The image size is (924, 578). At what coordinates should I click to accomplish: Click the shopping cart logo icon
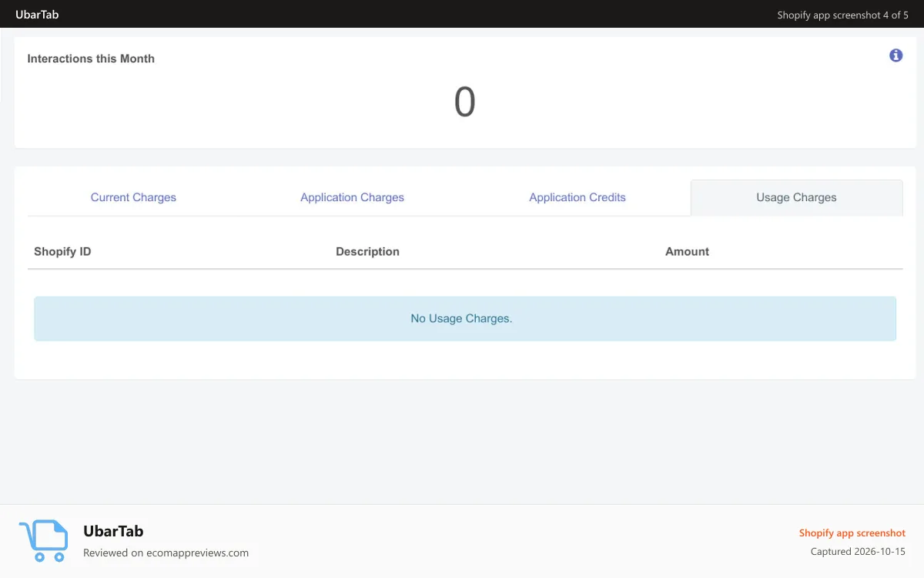[x=43, y=540]
